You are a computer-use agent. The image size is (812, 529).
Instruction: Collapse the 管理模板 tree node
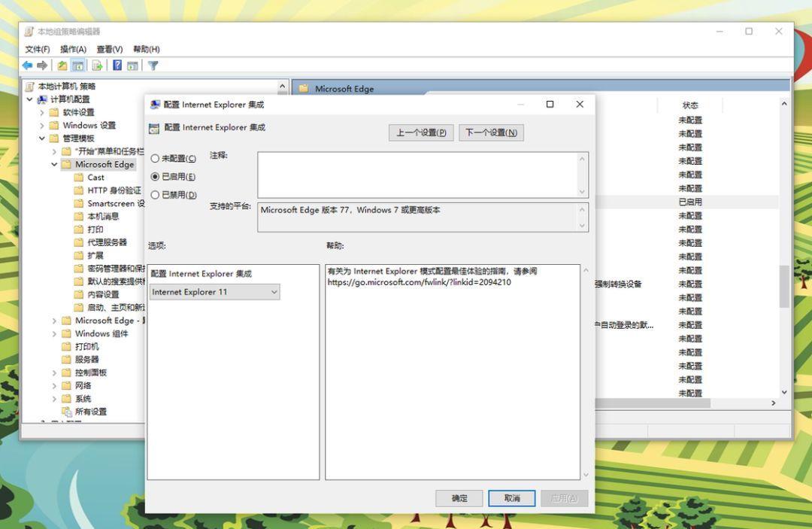(42, 138)
